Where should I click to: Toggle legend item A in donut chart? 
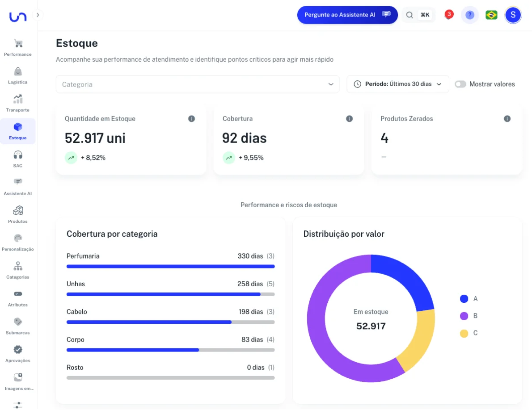coord(464,299)
